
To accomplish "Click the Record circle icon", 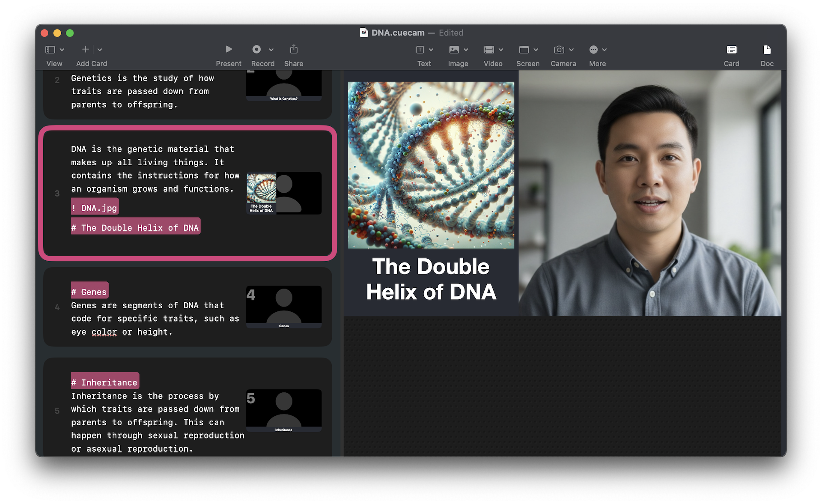I will [256, 49].
